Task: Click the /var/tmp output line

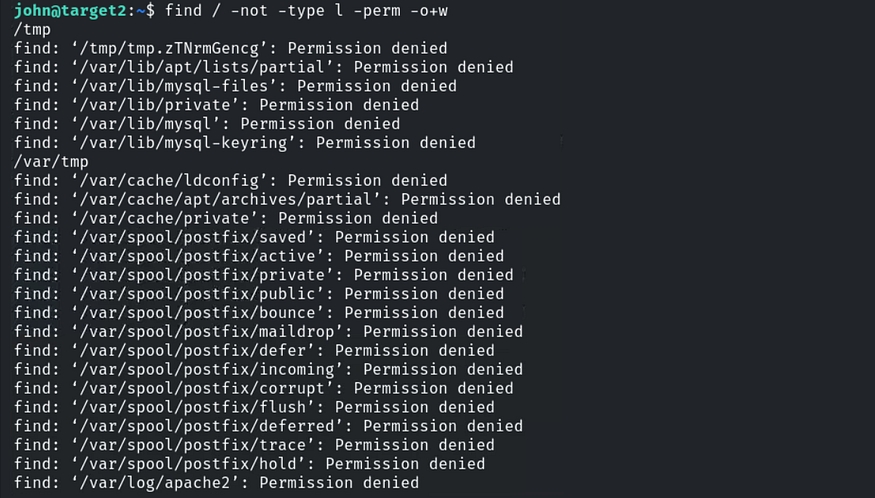Action: (51, 161)
